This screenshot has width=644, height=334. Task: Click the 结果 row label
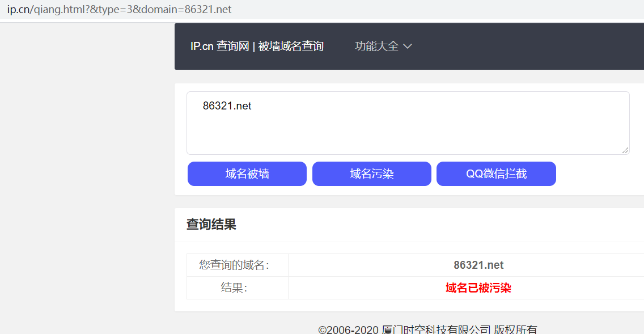(234, 288)
